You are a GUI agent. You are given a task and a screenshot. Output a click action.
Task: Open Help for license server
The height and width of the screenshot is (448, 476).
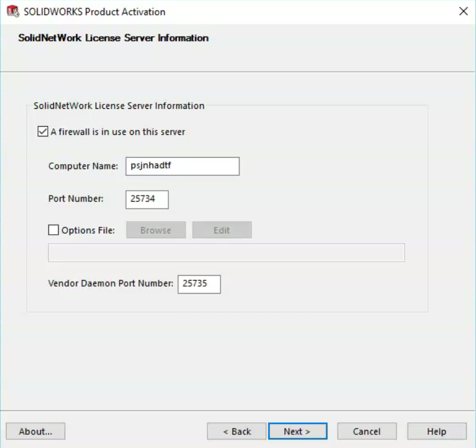pos(437,431)
